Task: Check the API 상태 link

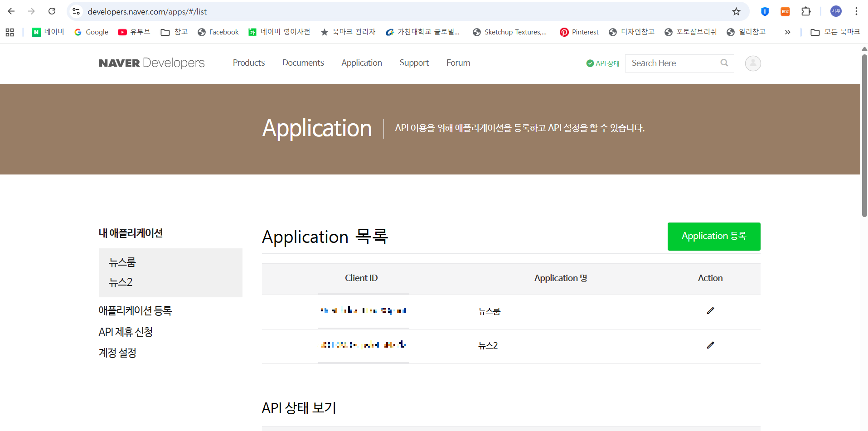Action: click(603, 63)
